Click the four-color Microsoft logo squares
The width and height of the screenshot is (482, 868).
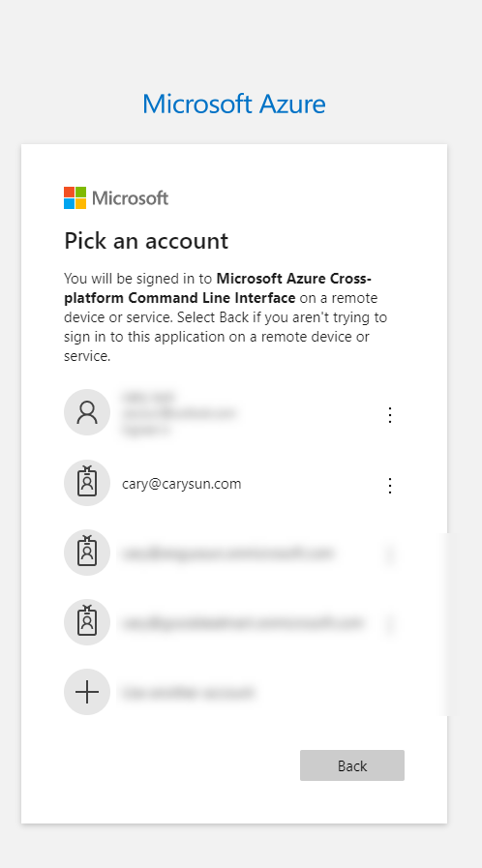pyautogui.click(x=75, y=197)
